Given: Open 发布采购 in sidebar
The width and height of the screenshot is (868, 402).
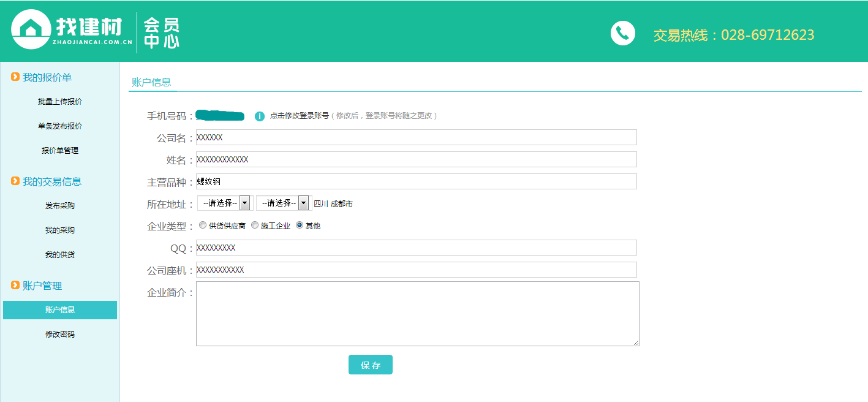Looking at the screenshot, I should pyautogui.click(x=60, y=206).
